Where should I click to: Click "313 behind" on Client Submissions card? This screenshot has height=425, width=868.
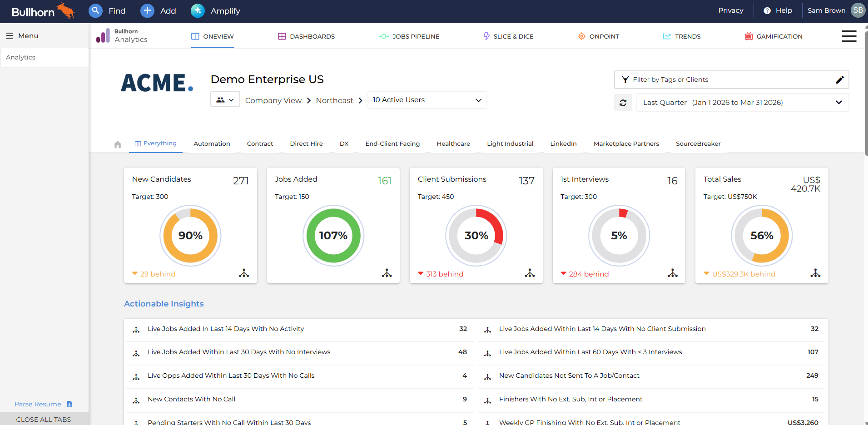[445, 274]
